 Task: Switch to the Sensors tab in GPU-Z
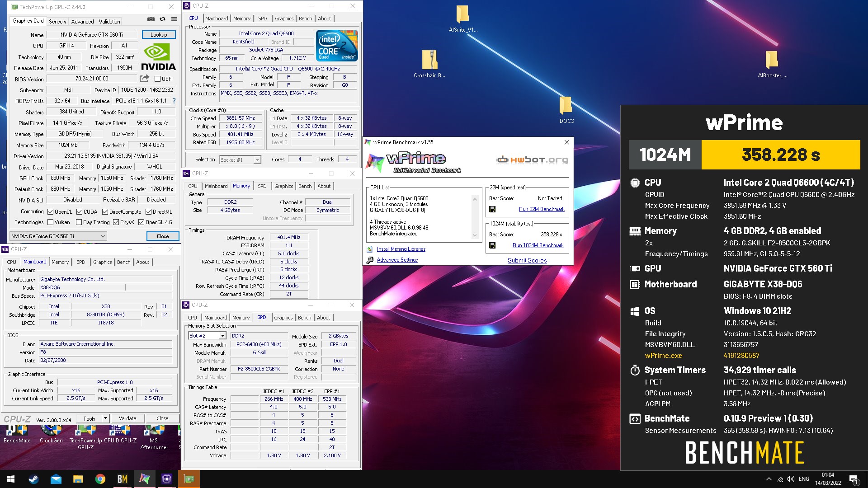(x=57, y=21)
